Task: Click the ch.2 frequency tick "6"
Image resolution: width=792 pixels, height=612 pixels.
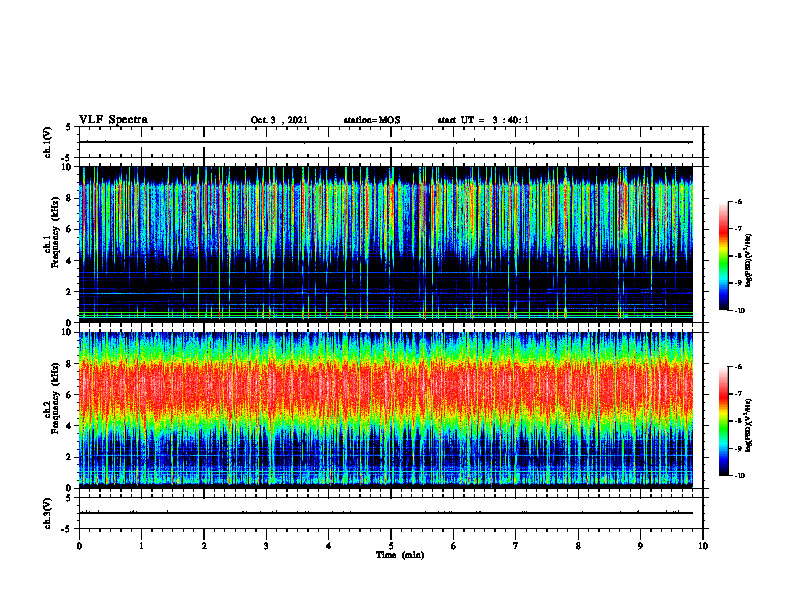Action: coord(70,395)
